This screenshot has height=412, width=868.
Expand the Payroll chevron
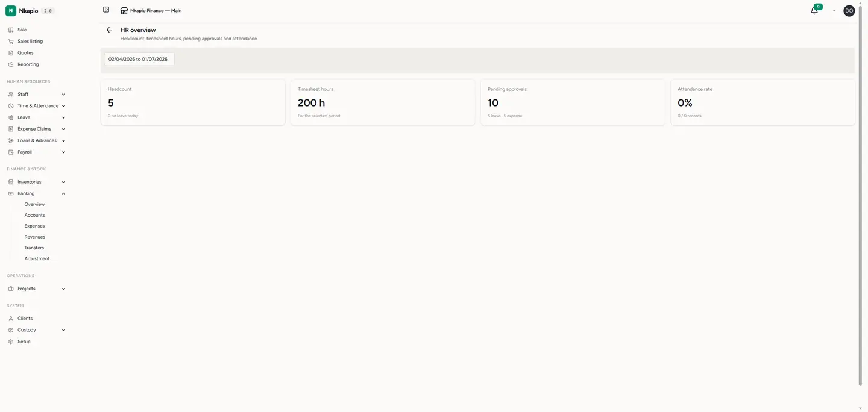pos(63,152)
